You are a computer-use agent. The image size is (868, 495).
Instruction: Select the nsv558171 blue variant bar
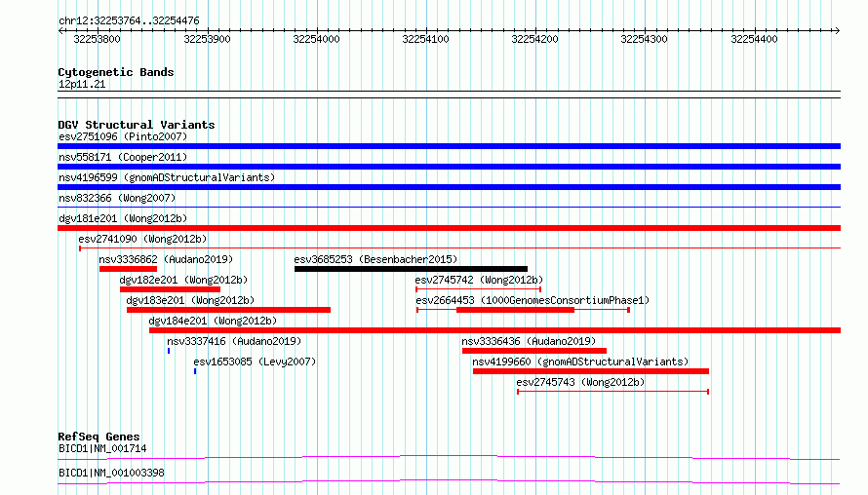click(x=449, y=167)
